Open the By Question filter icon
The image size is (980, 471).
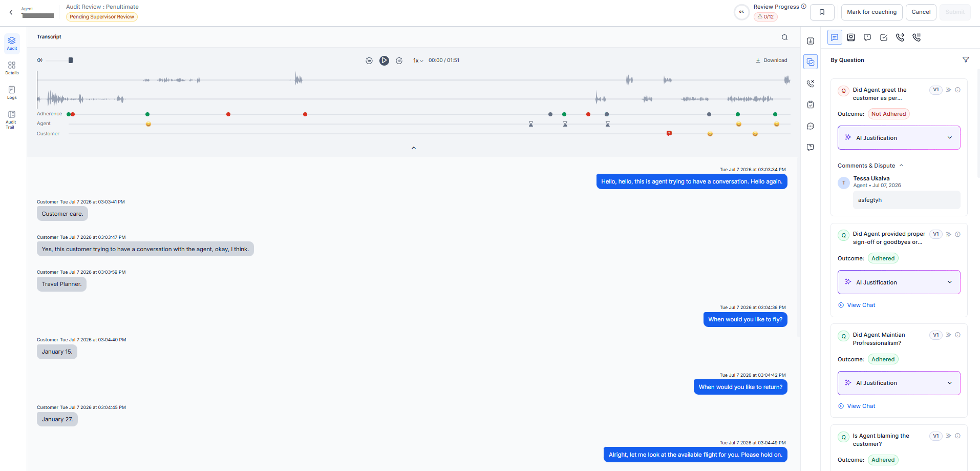pyautogui.click(x=966, y=60)
